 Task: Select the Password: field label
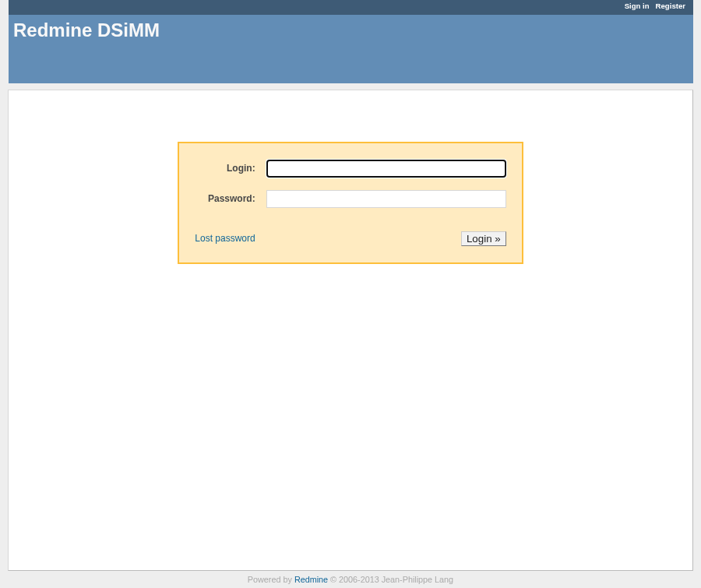(x=231, y=199)
